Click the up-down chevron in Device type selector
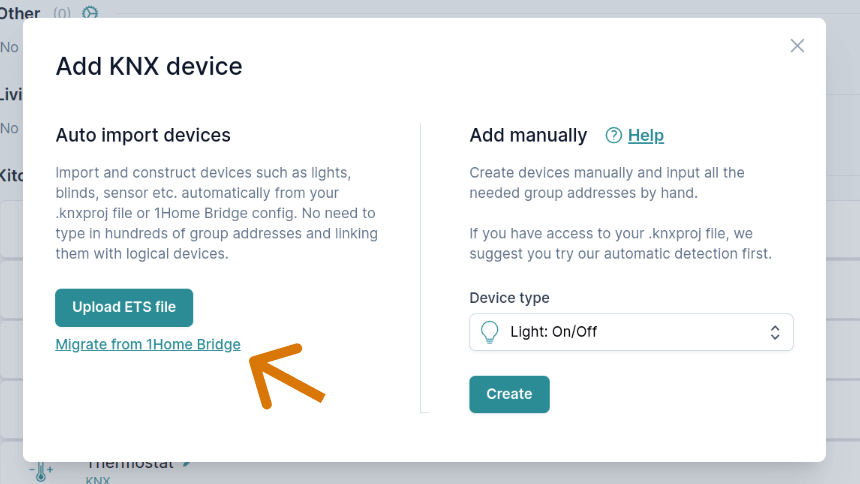This screenshot has width=860, height=484. pyautogui.click(x=773, y=332)
